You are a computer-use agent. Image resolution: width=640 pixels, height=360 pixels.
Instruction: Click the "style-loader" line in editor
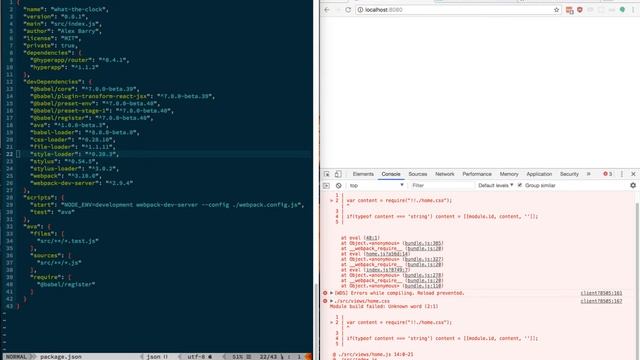75,154
